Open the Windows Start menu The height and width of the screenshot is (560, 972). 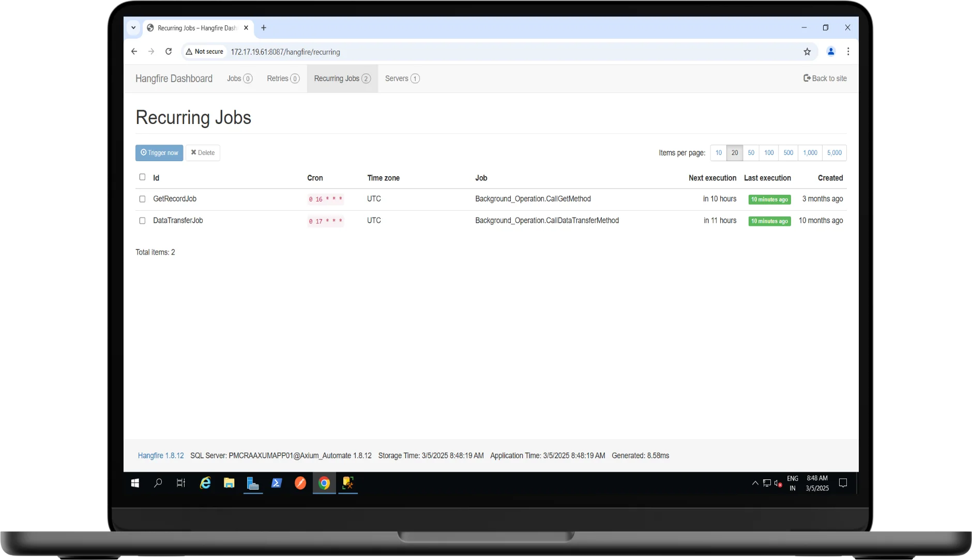(x=135, y=483)
